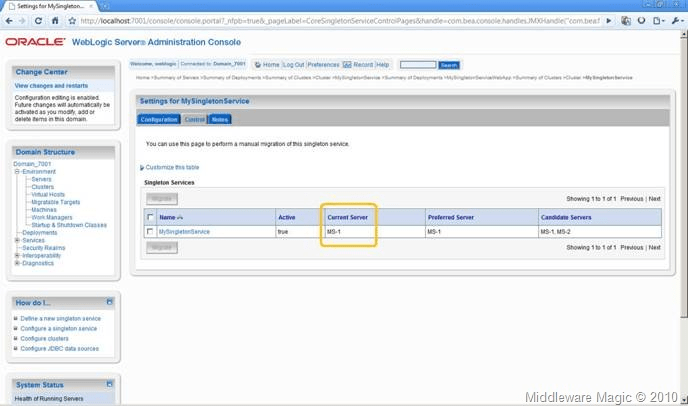Open Security Realms tree item
Screen dimensions: 688x406
tap(43, 248)
